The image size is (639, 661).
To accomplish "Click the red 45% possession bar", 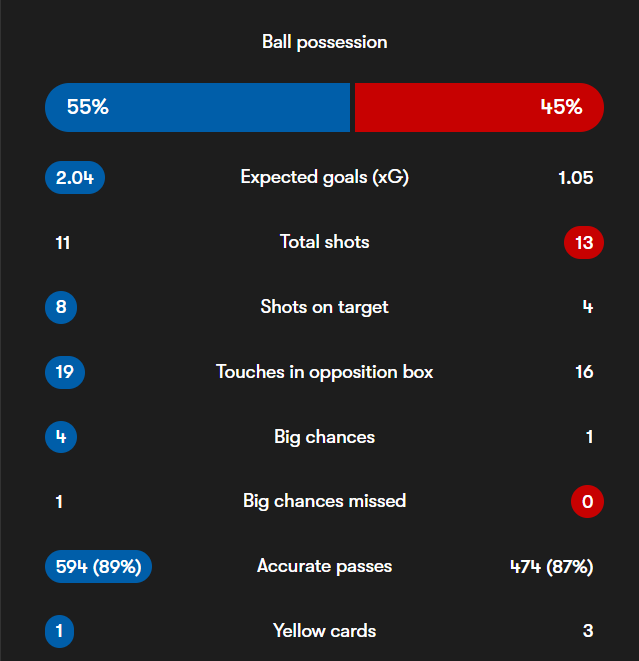I will point(479,107).
